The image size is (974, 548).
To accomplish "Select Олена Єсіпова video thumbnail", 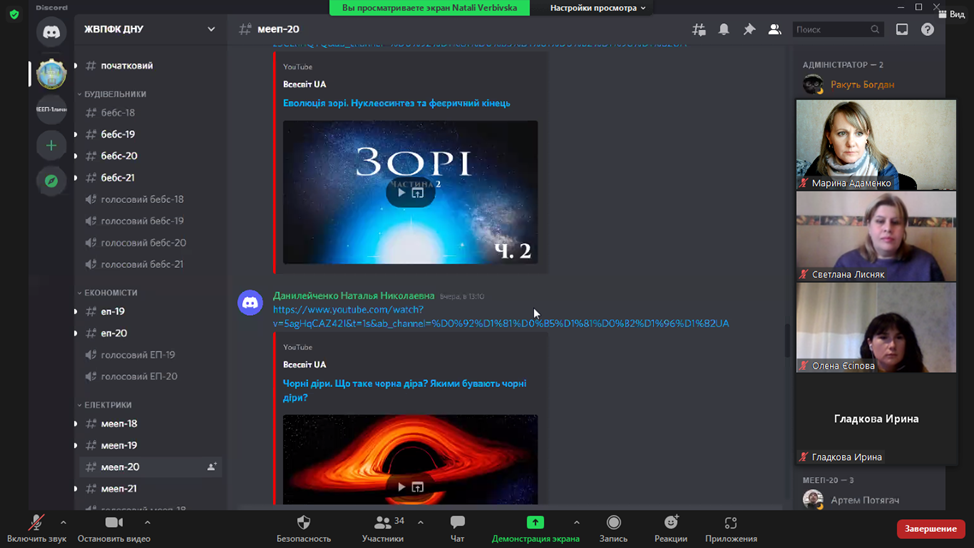I will 876,327.
